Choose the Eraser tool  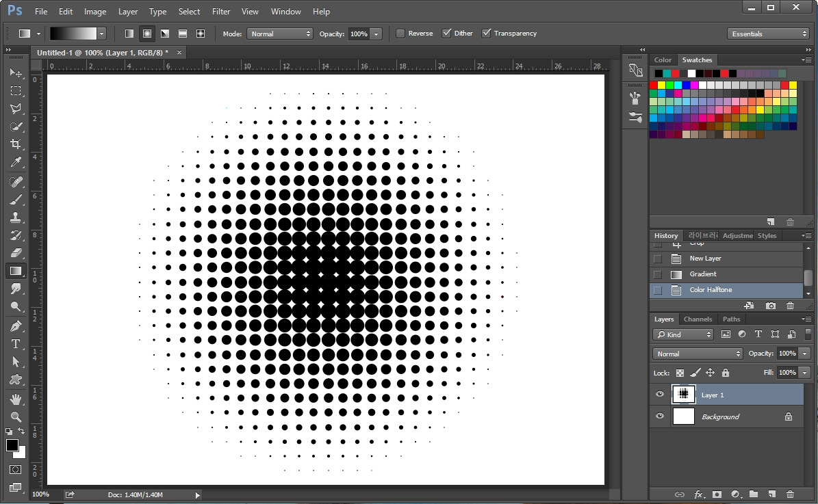(16, 253)
